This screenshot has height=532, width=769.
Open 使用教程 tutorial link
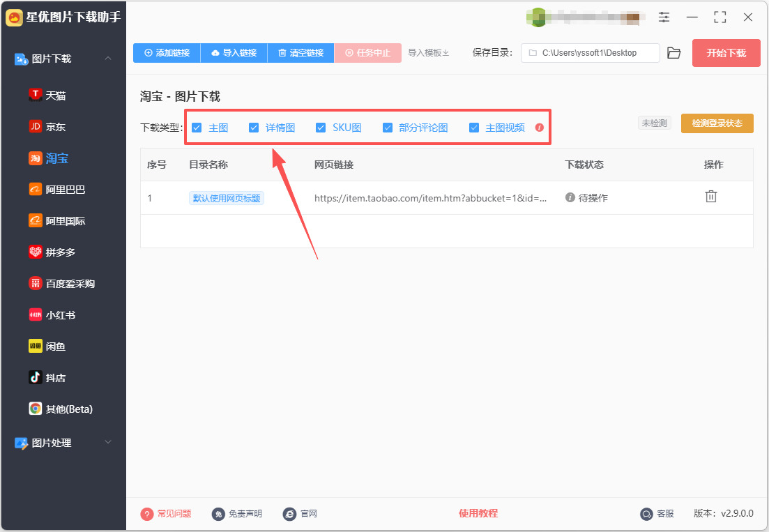[x=478, y=513]
